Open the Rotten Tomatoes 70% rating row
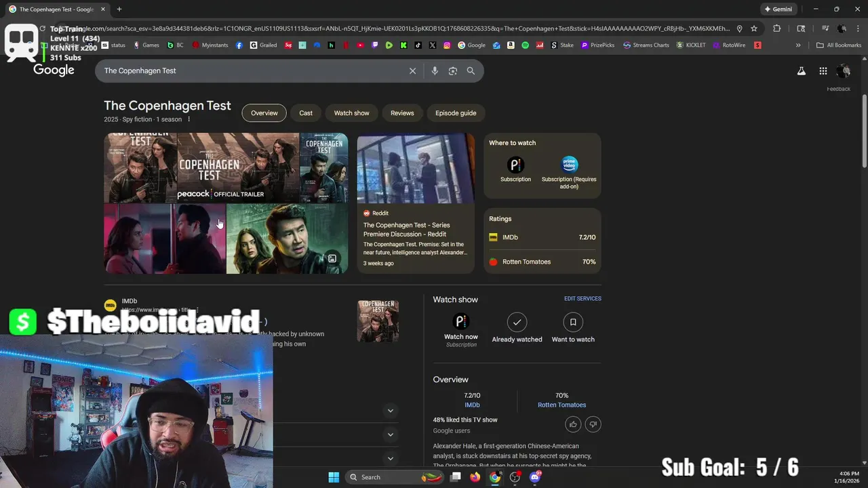Screen dimensions: 868x488 [542, 262]
